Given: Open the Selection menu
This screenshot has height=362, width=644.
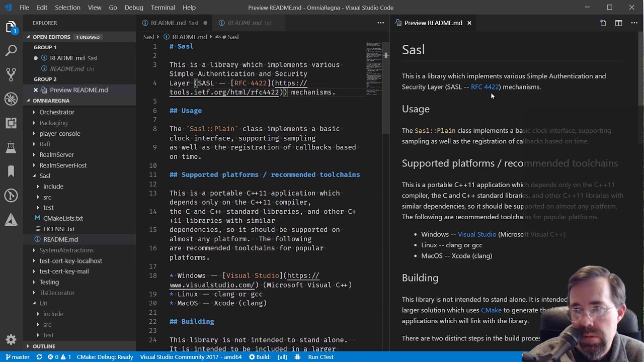Looking at the screenshot, I should 67,8.
